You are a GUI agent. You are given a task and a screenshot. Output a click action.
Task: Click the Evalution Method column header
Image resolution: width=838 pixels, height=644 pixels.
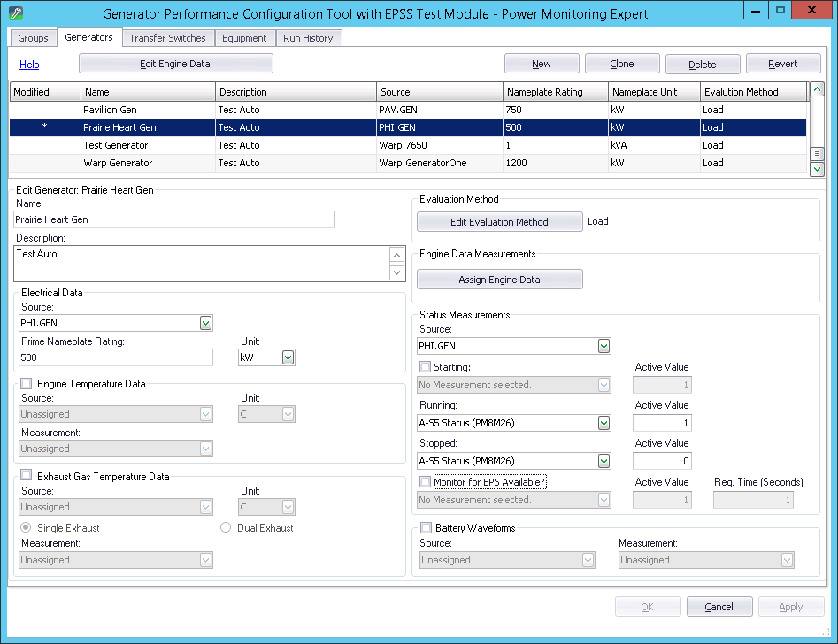[754, 92]
